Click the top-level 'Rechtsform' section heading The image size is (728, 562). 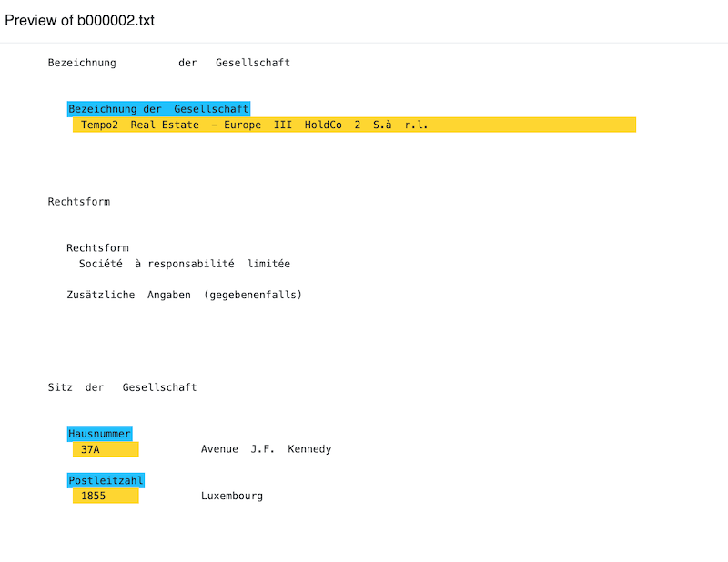pos(78,202)
